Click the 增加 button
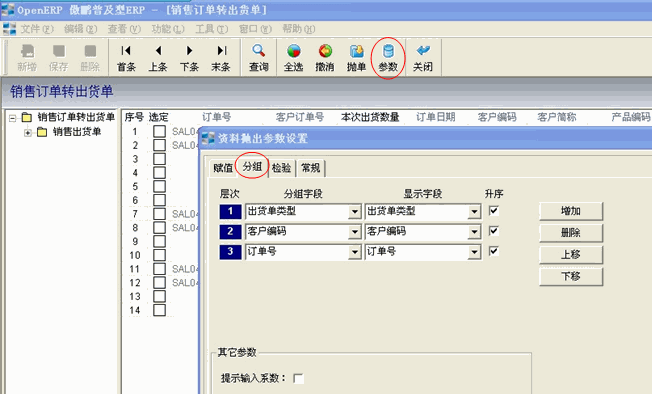Viewport: 652px width, 394px height. (571, 211)
